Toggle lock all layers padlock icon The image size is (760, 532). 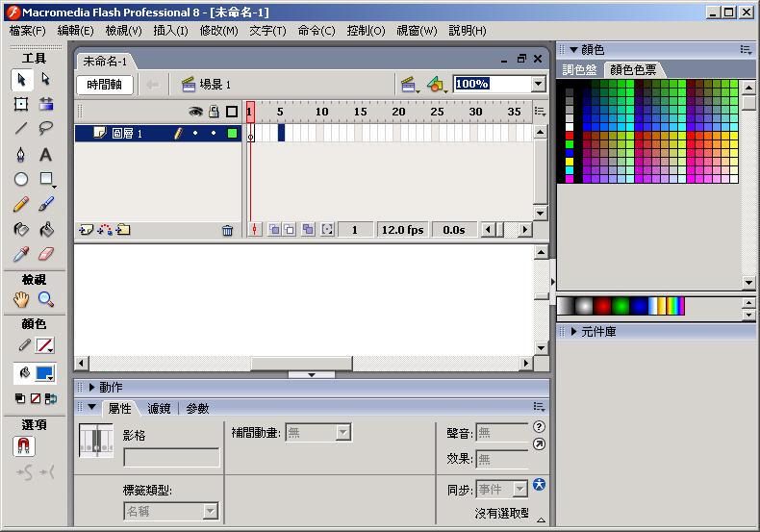(x=214, y=112)
